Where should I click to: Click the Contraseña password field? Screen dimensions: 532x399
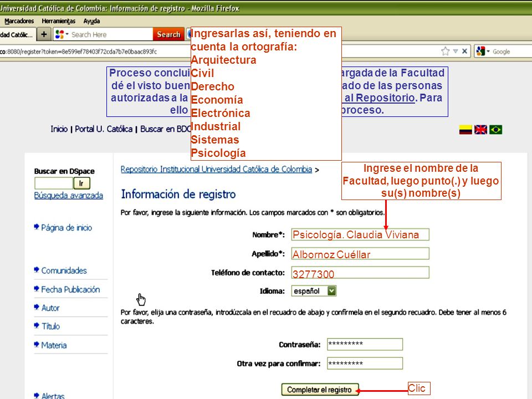(365, 344)
